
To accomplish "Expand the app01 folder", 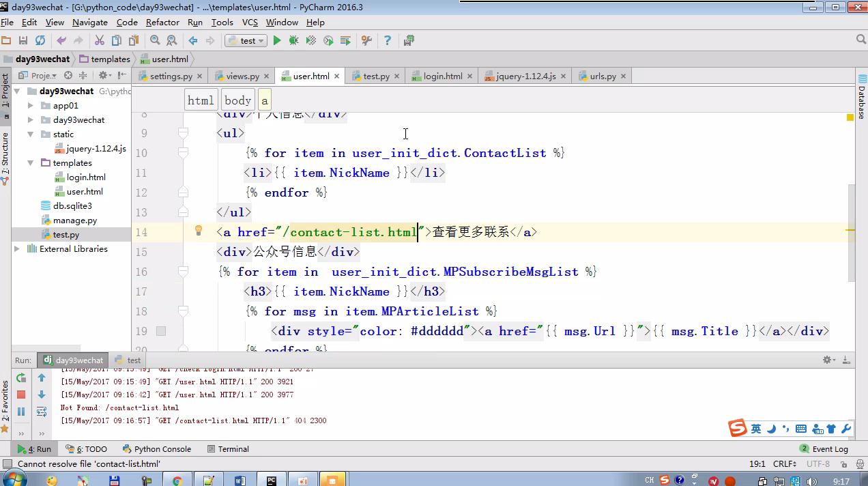I will click(31, 106).
